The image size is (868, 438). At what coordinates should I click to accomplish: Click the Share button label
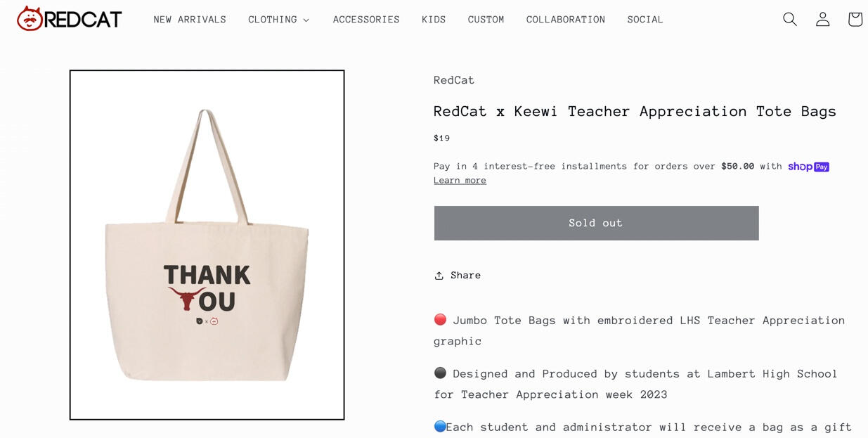click(466, 276)
